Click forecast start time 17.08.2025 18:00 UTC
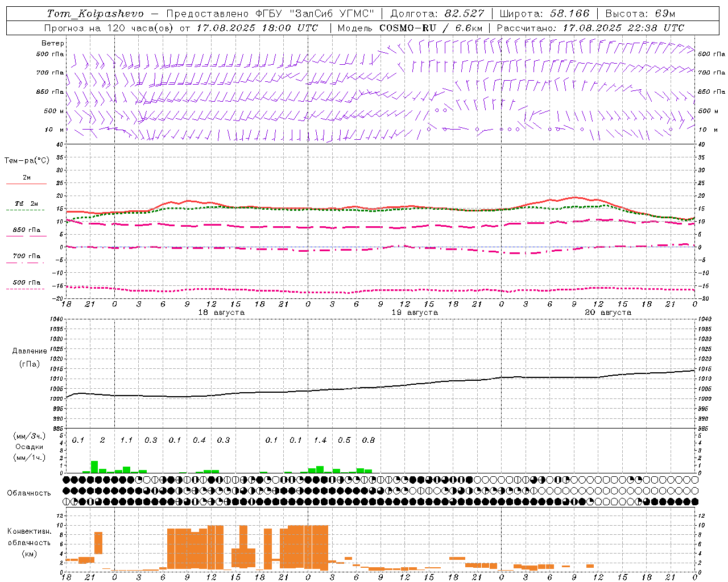The image size is (728, 582). 257,28
